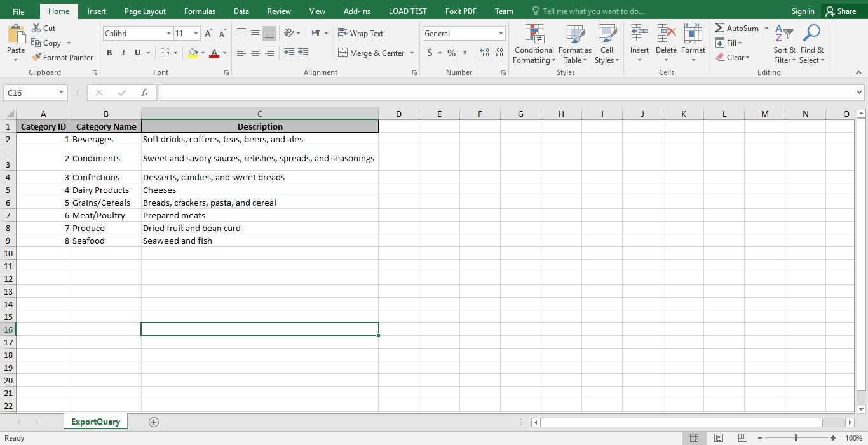
Task: Toggle italic formatting
Action: pyautogui.click(x=123, y=53)
